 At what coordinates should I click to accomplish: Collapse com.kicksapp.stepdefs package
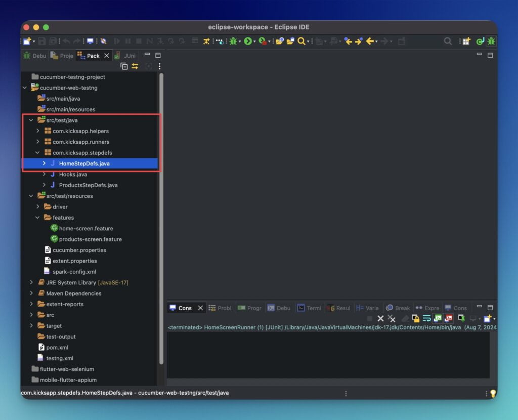[x=37, y=153]
